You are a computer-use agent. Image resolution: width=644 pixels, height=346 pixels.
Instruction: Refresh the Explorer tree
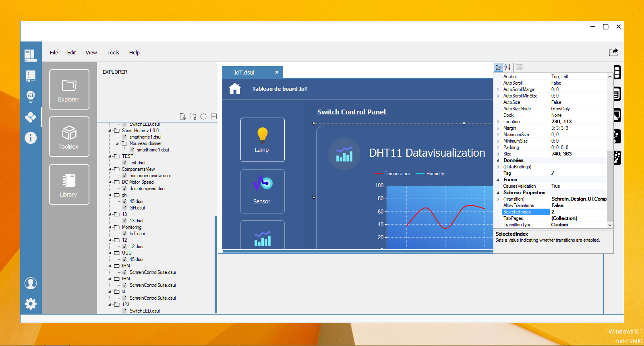[x=203, y=116]
